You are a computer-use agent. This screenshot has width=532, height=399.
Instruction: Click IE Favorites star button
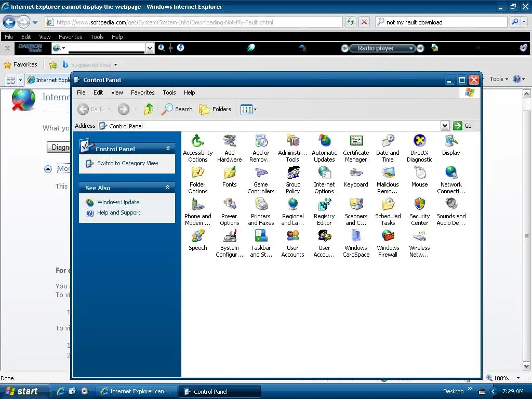coord(21,64)
